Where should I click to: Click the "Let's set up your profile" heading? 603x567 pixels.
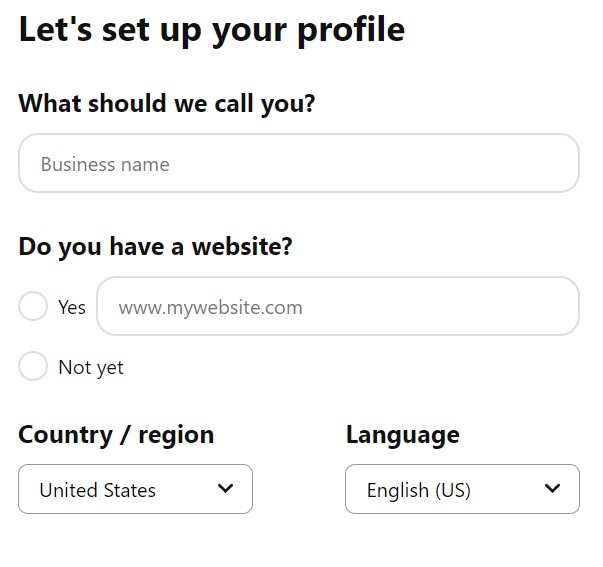(212, 30)
